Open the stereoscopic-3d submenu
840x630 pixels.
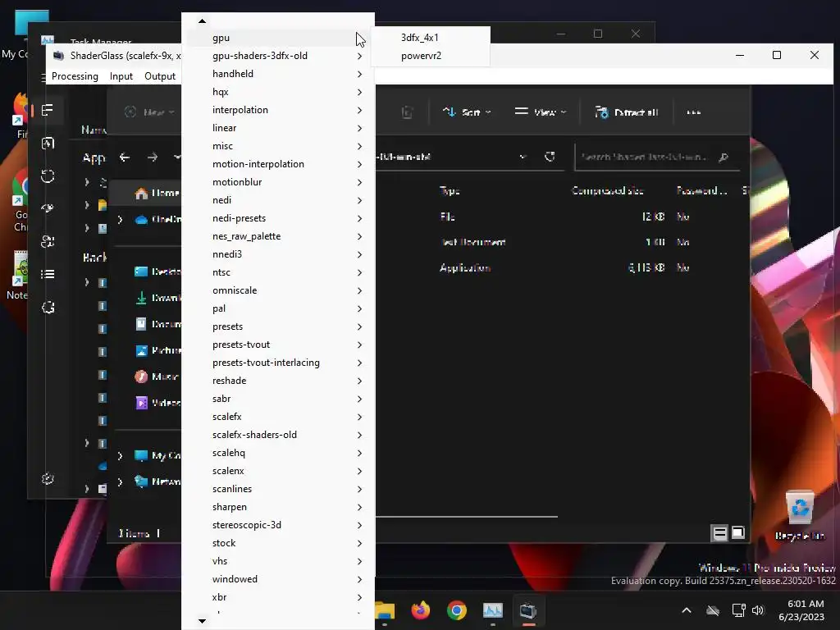277,525
